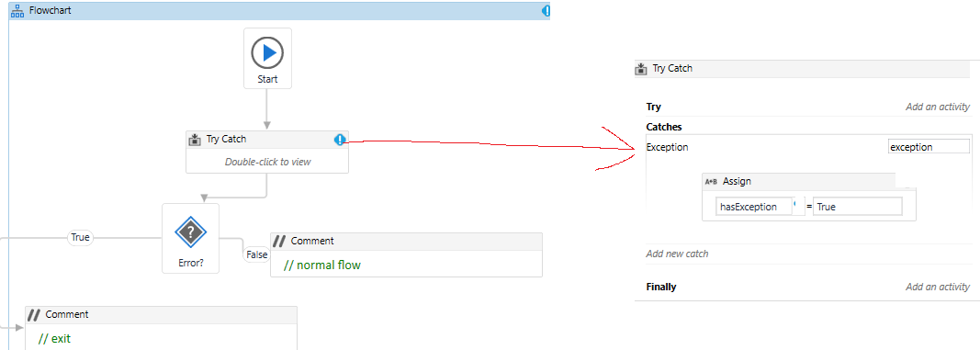Click the exception variable name field

(x=929, y=147)
